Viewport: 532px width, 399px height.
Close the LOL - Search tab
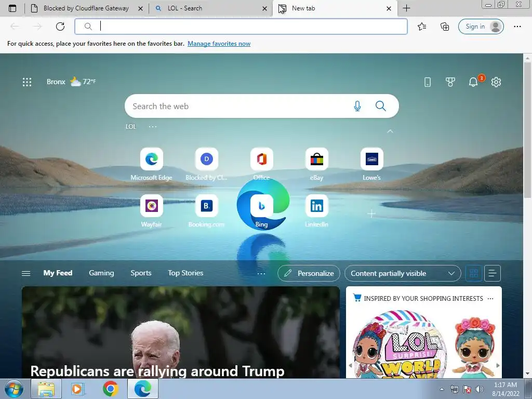(264, 8)
